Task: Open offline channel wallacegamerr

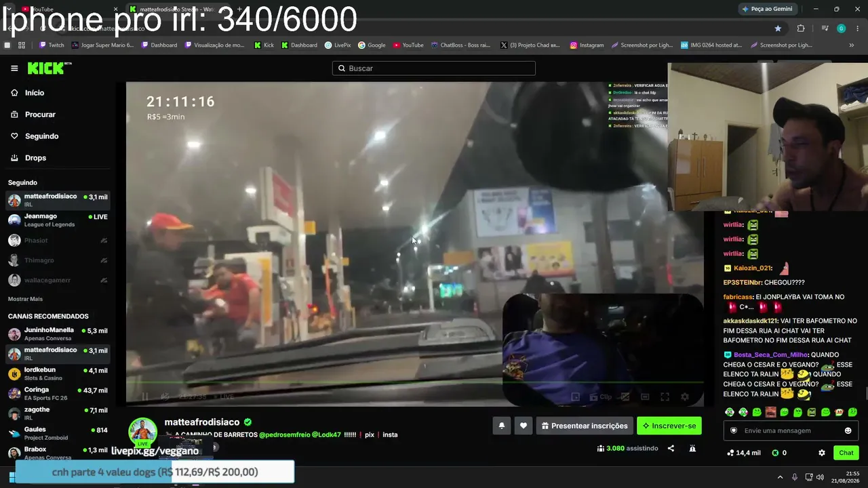Action: point(58,280)
